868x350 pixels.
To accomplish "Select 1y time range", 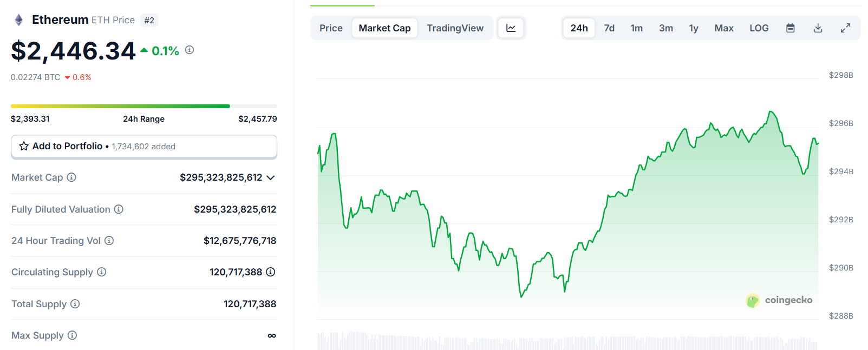I will [694, 28].
